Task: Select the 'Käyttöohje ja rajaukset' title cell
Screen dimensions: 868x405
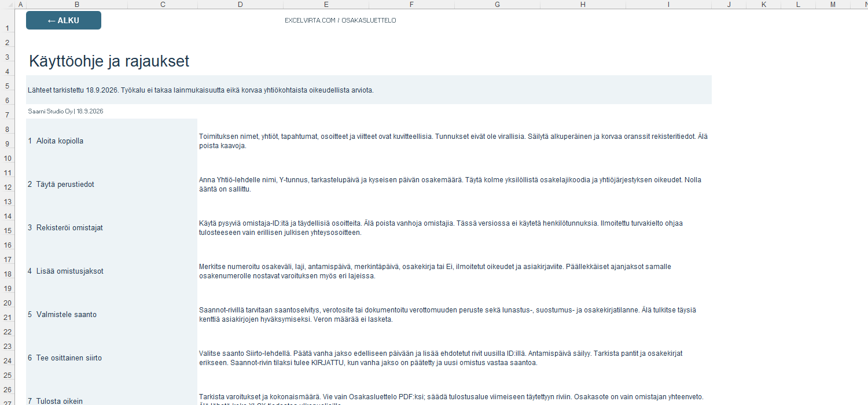Action: tap(109, 61)
